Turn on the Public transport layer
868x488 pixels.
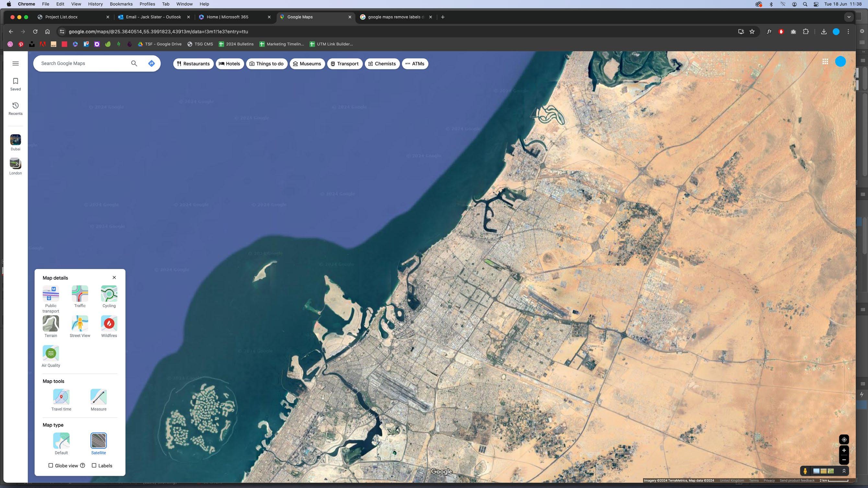pyautogui.click(x=51, y=294)
